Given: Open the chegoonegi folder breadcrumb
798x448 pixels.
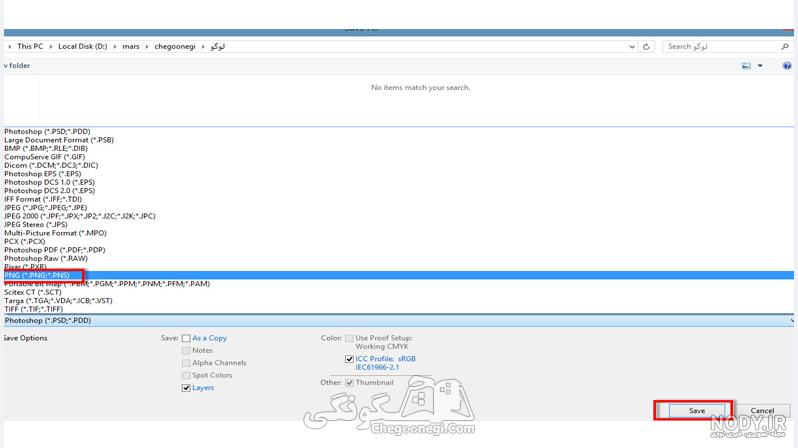Looking at the screenshot, I should coord(175,46).
